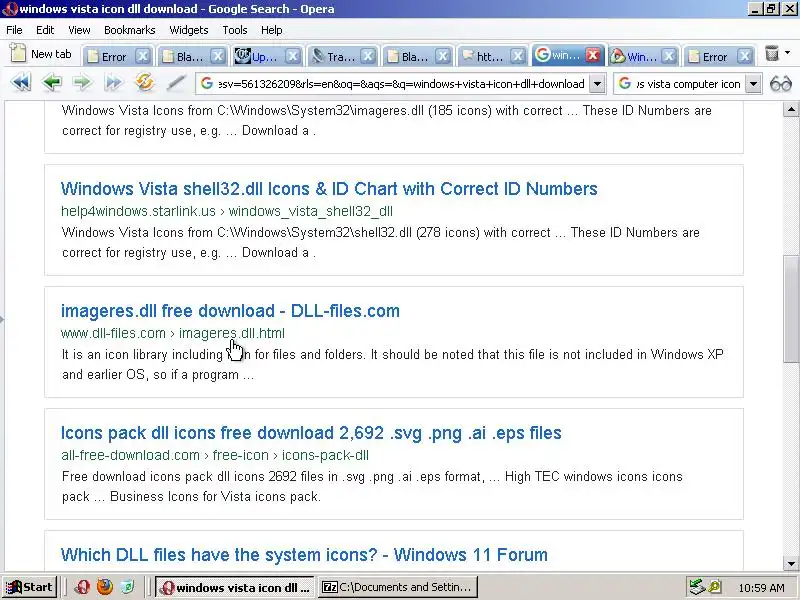The width and height of the screenshot is (800, 600).
Task: Open the View menu
Action: click(x=79, y=30)
